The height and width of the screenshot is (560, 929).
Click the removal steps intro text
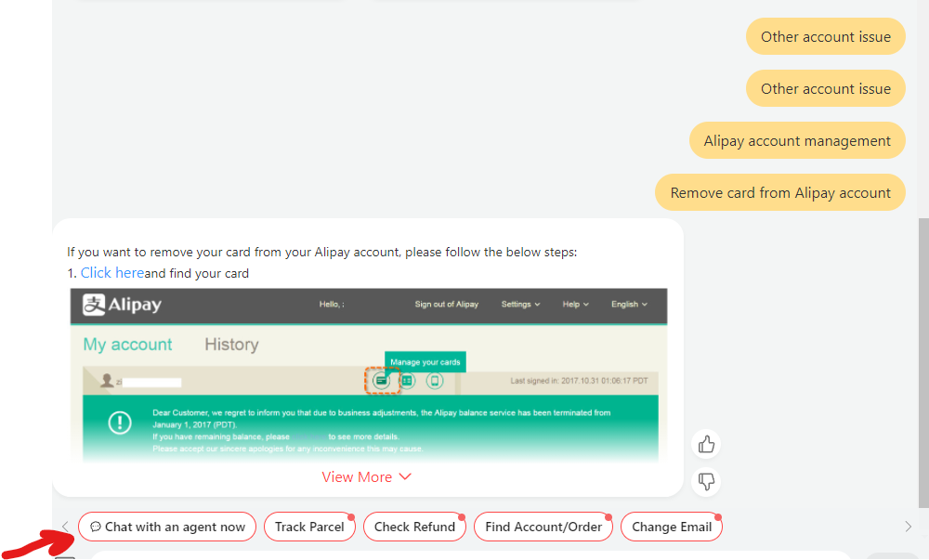(x=321, y=253)
